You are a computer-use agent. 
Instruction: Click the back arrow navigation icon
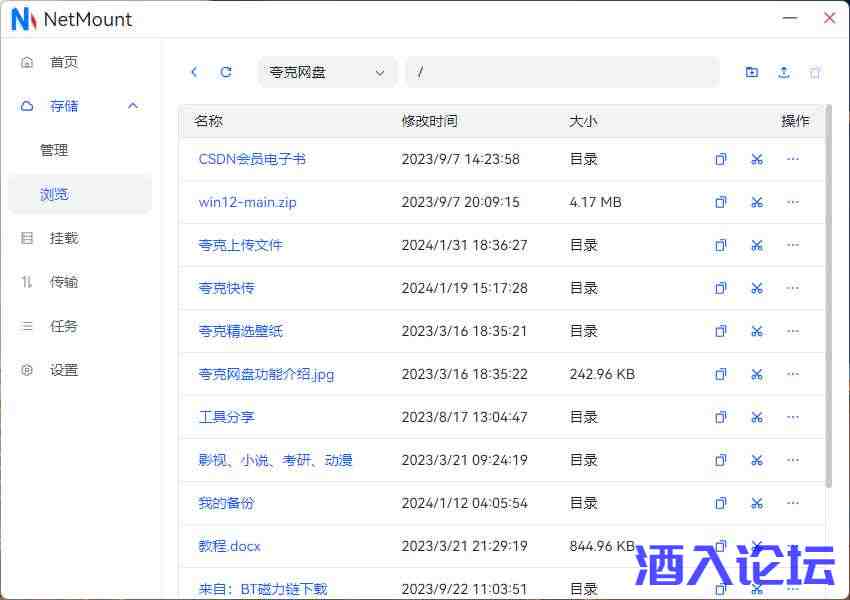click(x=194, y=72)
